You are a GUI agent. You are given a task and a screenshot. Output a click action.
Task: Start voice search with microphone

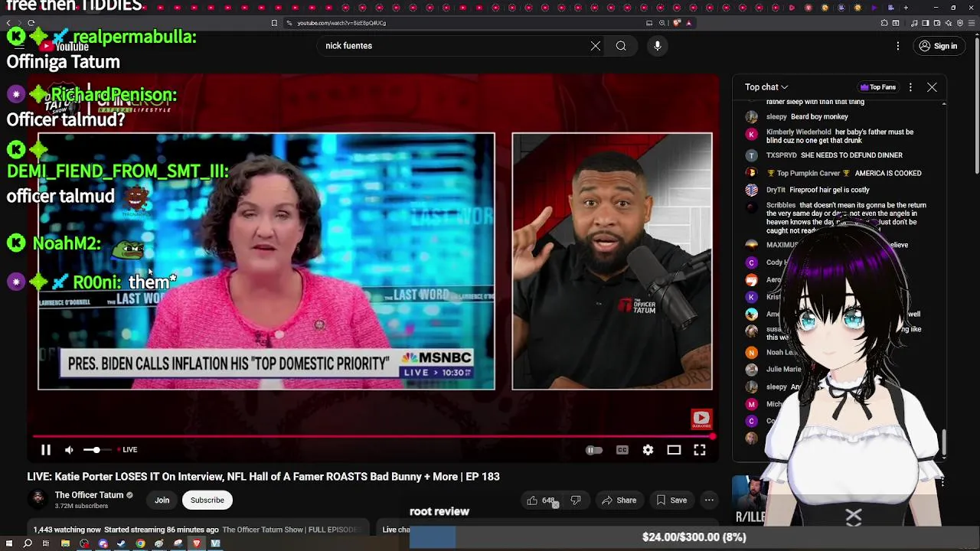coord(658,46)
